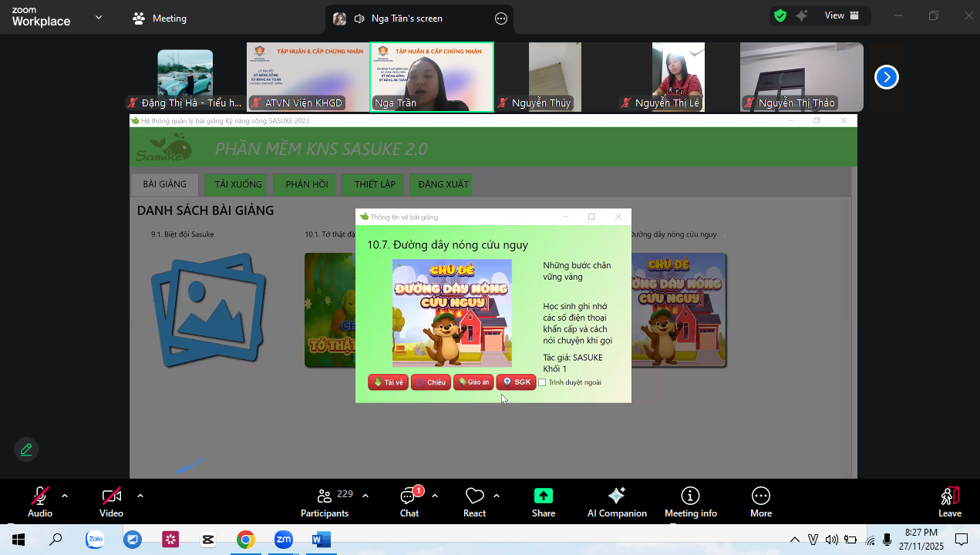
Task: Open the Chat panel
Action: pos(409,501)
